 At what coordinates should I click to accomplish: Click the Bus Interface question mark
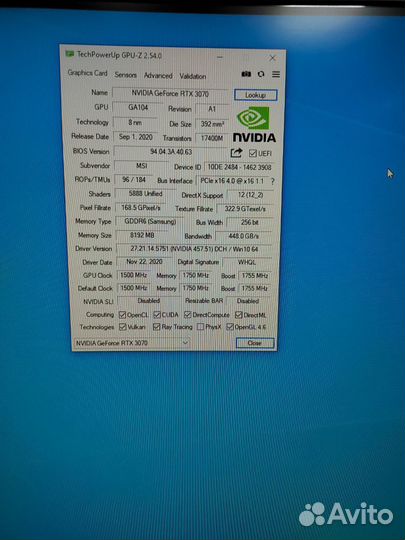click(x=273, y=181)
